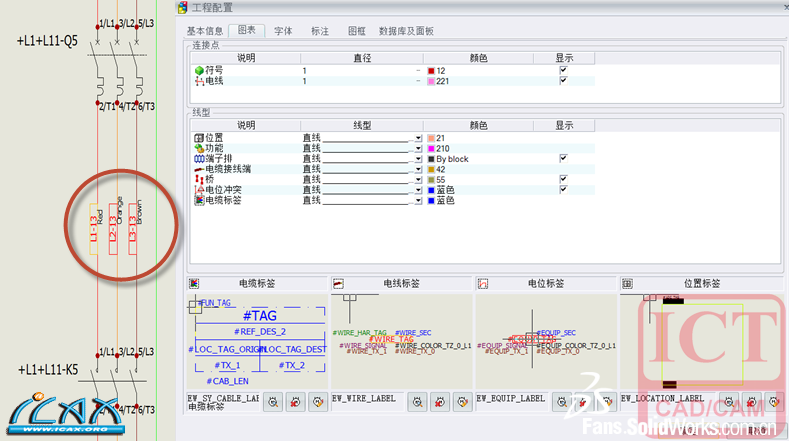This screenshot has width=789, height=441.
Task: Delete the EW_LOCATION_LABEL location label symbol
Action: [751, 402]
